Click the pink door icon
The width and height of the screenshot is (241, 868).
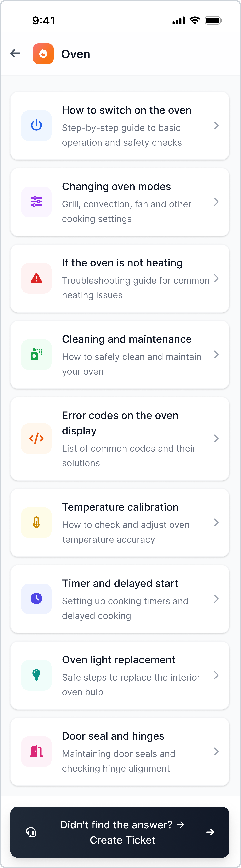tap(36, 751)
